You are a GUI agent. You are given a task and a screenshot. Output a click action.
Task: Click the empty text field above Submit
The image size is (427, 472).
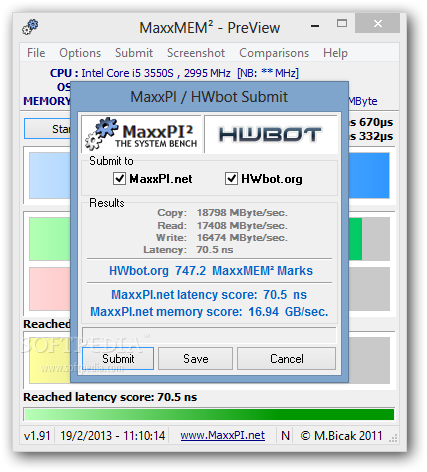pyautogui.click(x=209, y=335)
